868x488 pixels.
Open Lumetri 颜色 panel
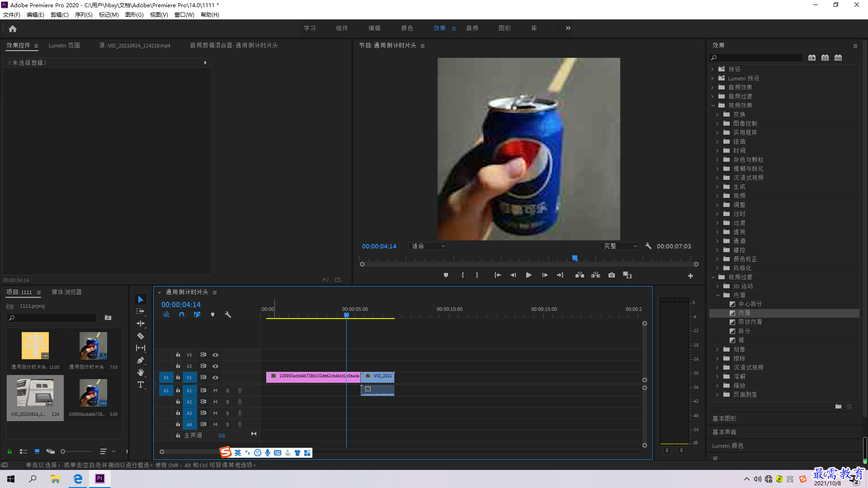[x=727, y=446]
